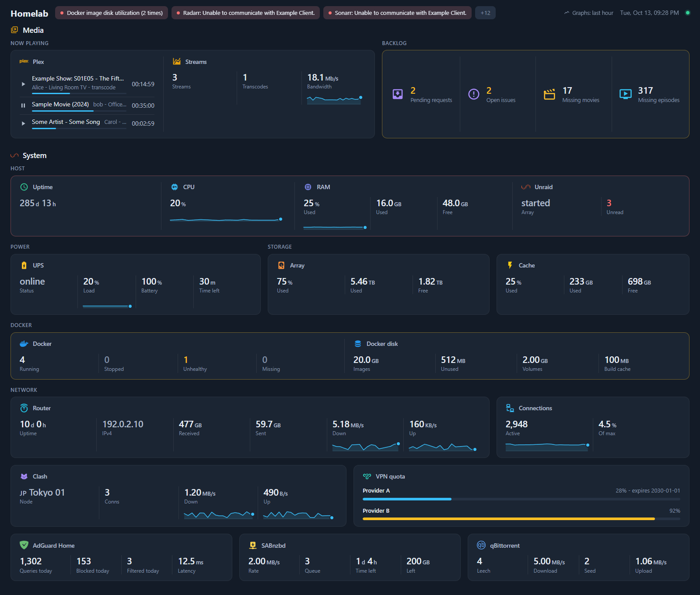Click the qBittorrent logo icon
The height and width of the screenshot is (595, 700).
click(481, 545)
